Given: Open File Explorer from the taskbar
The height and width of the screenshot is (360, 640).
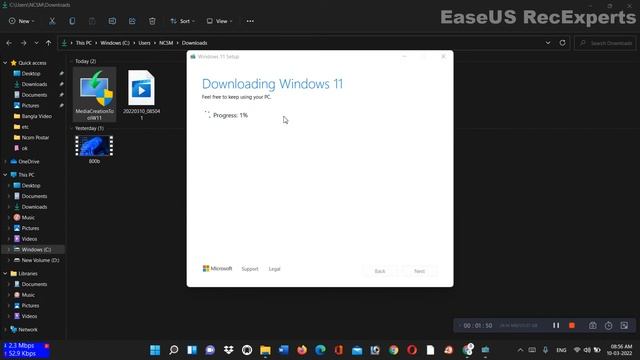Looking at the screenshot, I should click(x=265, y=350).
